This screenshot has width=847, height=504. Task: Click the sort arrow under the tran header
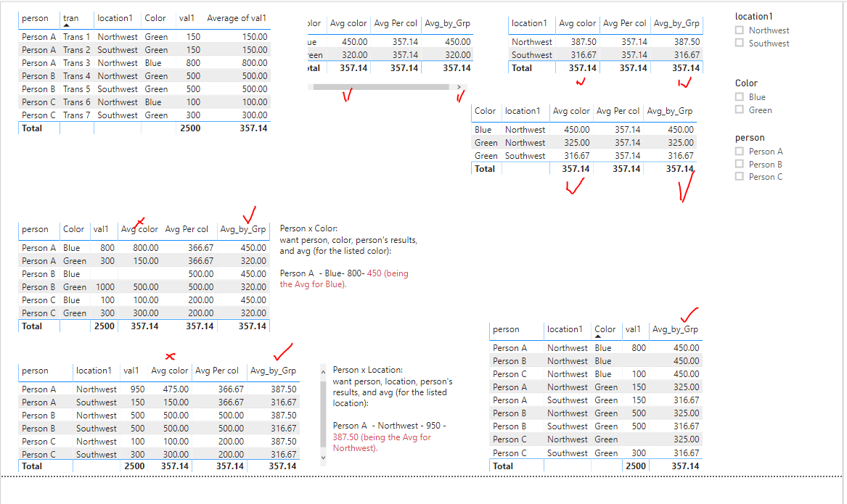pyautogui.click(x=67, y=25)
